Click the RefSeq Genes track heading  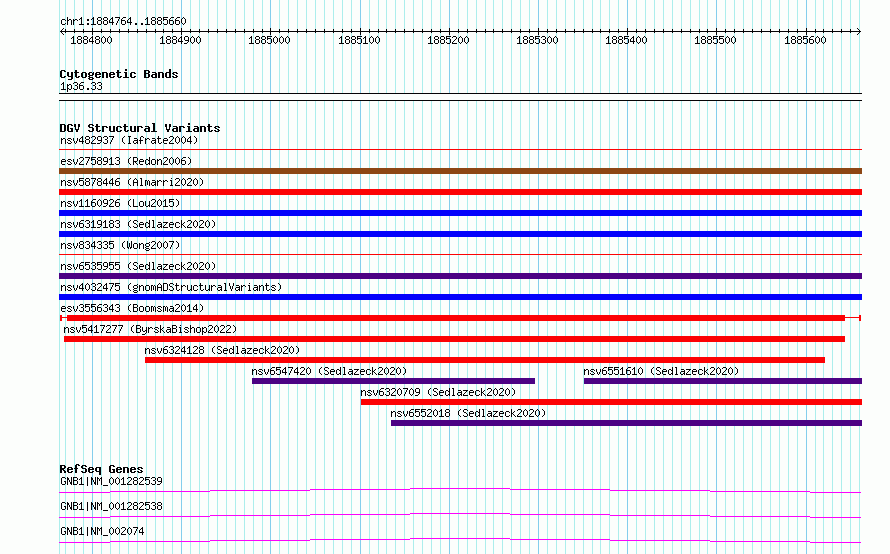101,469
